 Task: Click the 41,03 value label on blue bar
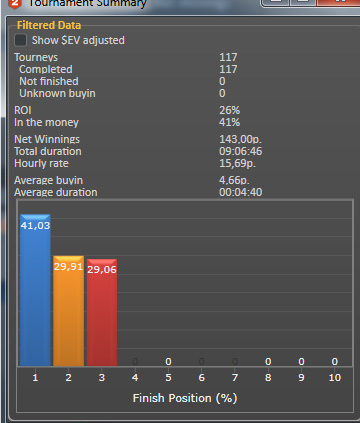coord(35,226)
